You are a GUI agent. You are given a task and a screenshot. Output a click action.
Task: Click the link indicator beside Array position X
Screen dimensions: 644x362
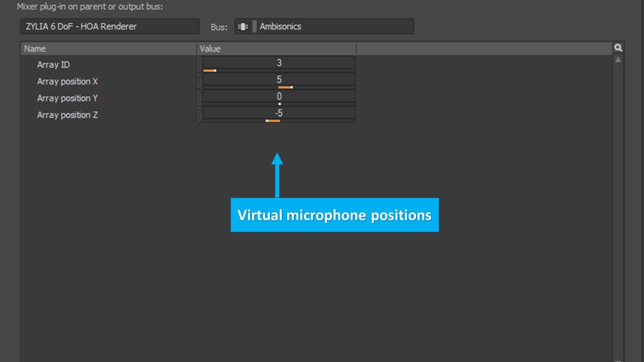199,81
